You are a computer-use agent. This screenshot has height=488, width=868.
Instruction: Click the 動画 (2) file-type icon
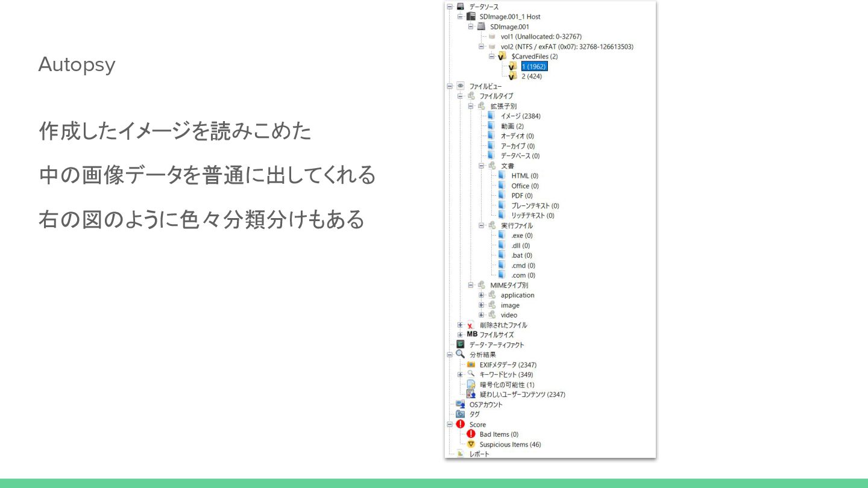pos(491,126)
